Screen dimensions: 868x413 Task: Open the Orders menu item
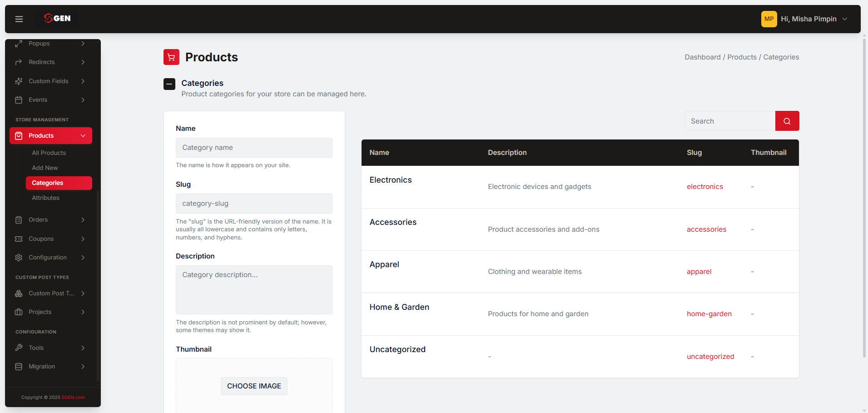(x=51, y=220)
